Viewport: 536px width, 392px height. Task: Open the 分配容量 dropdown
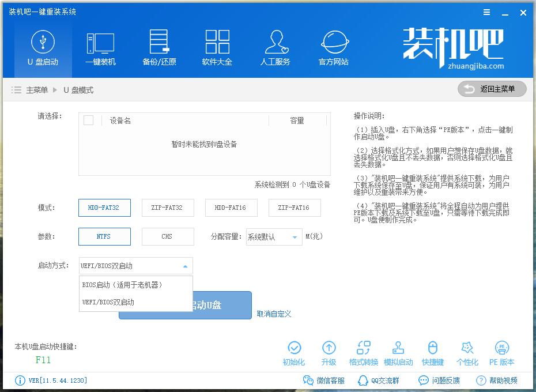(x=274, y=237)
